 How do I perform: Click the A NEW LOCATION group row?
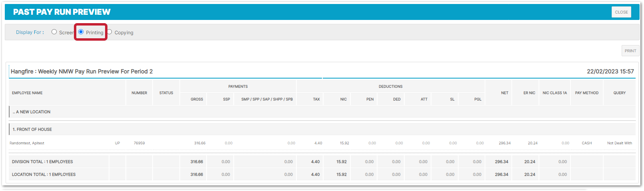point(32,112)
